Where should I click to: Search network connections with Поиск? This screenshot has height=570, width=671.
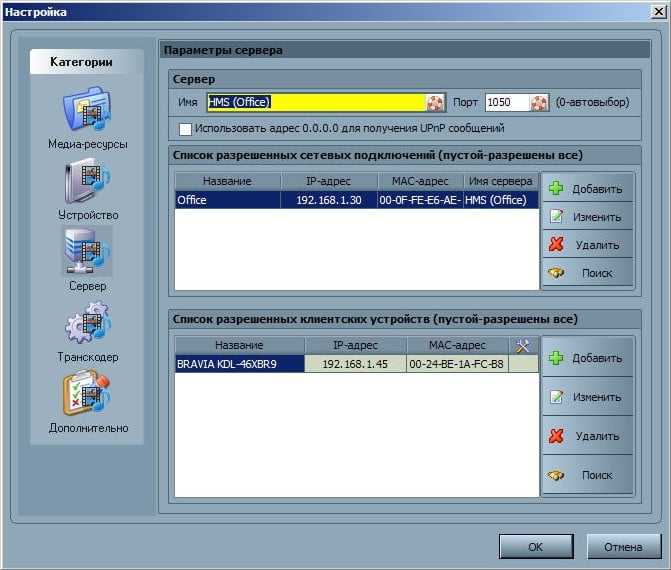tap(588, 273)
